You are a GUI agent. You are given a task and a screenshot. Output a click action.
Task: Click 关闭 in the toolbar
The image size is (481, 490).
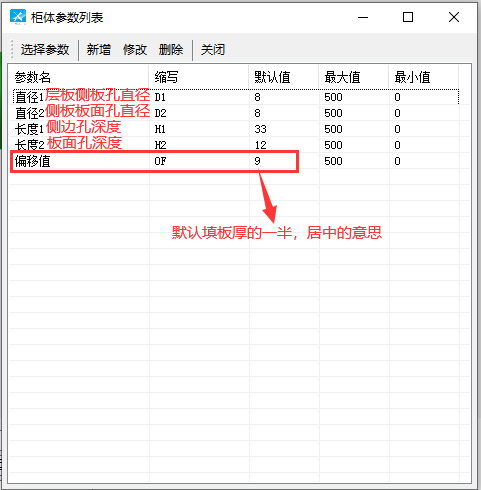tap(213, 50)
